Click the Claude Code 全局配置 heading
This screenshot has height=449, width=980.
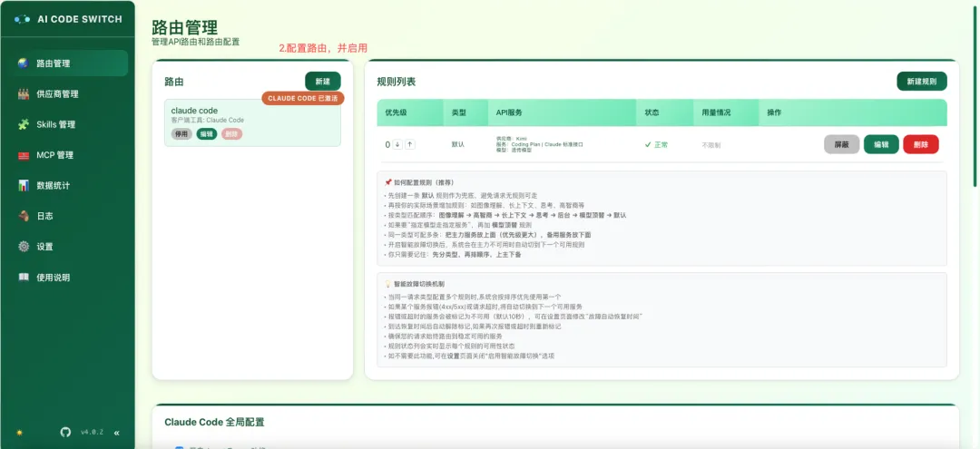pos(214,422)
